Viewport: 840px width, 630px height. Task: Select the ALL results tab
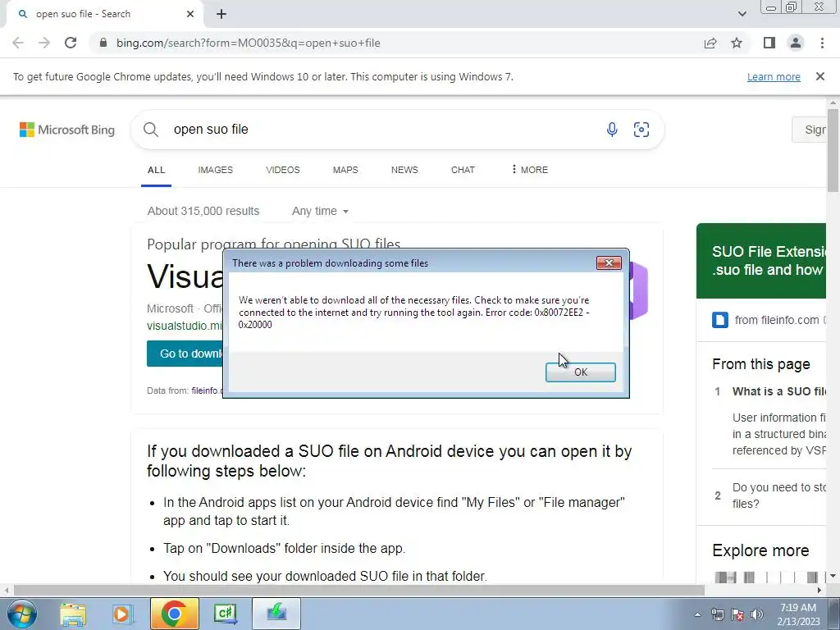tap(156, 170)
